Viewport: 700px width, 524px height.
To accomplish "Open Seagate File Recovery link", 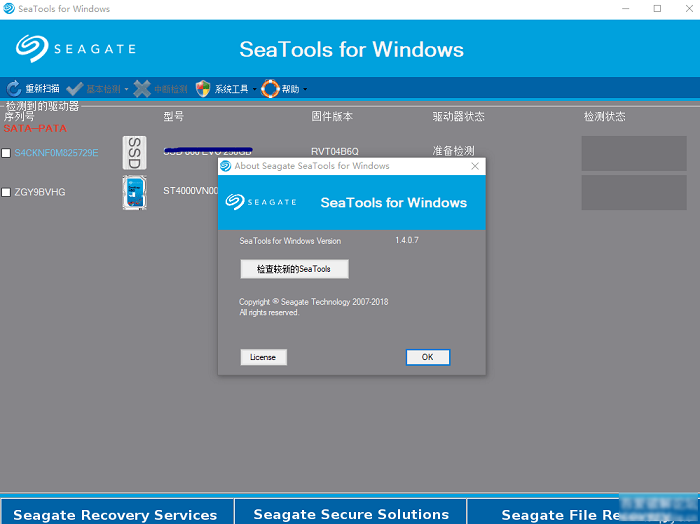I will tap(583, 514).
